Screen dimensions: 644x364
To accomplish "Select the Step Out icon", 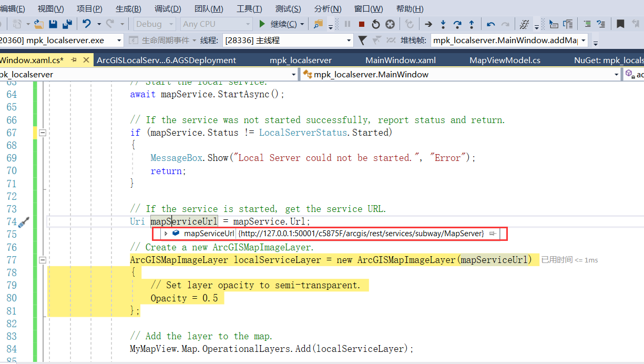I will 472,24.
